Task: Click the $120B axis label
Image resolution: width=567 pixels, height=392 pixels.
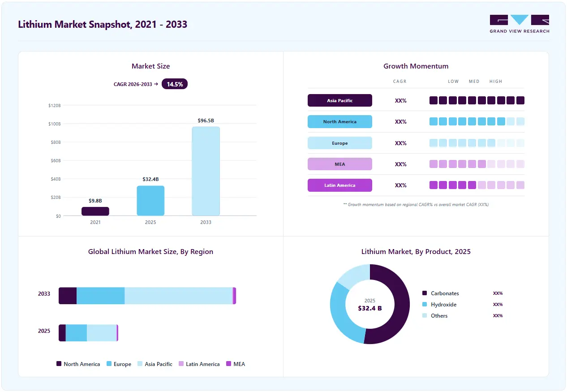Action: (54, 105)
